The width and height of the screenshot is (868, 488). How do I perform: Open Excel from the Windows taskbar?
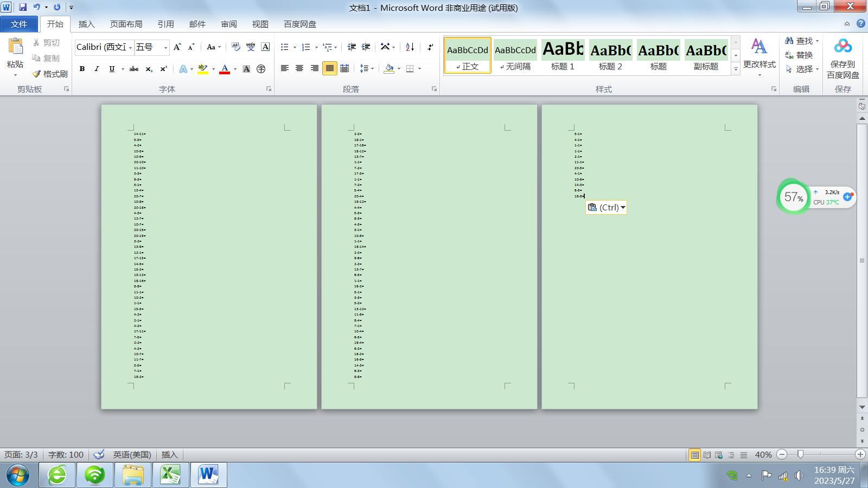point(170,475)
